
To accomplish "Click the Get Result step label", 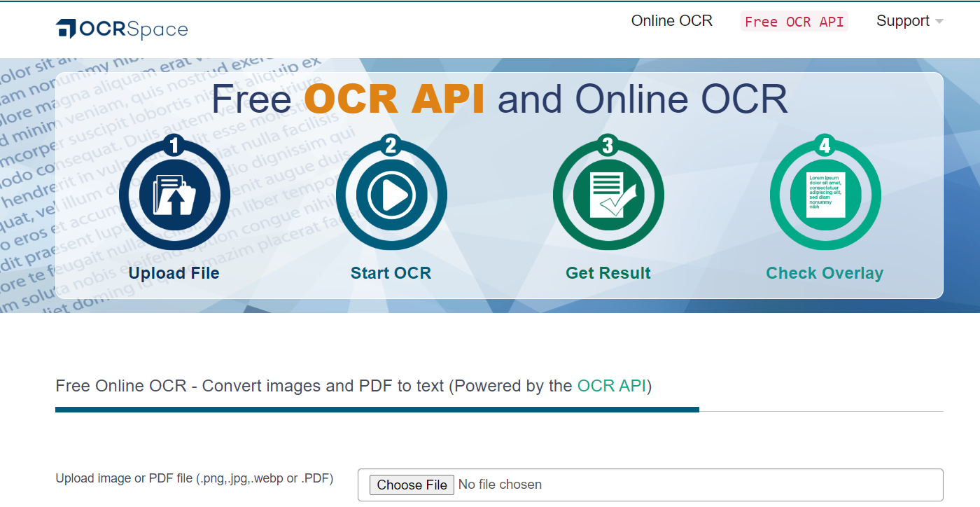I will [x=608, y=273].
